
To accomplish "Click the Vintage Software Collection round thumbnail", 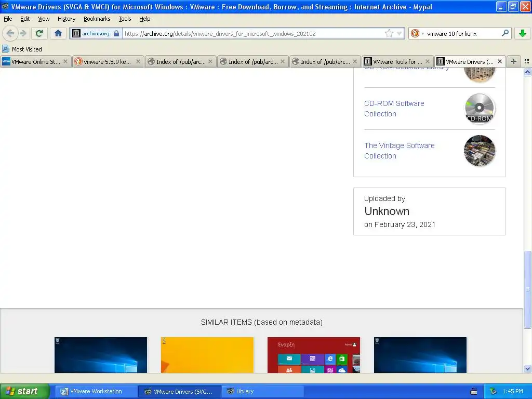I will pyautogui.click(x=480, y=151).
